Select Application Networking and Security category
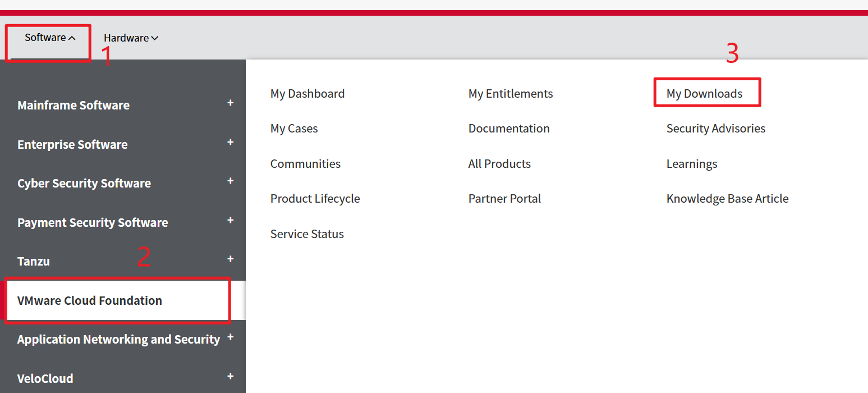 point(118,340)
